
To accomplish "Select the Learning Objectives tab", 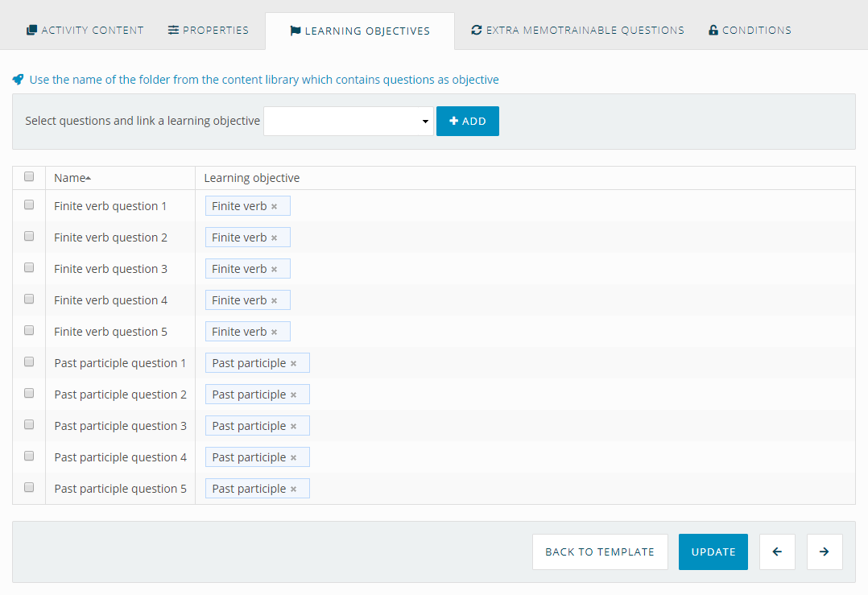I will 360,31.
